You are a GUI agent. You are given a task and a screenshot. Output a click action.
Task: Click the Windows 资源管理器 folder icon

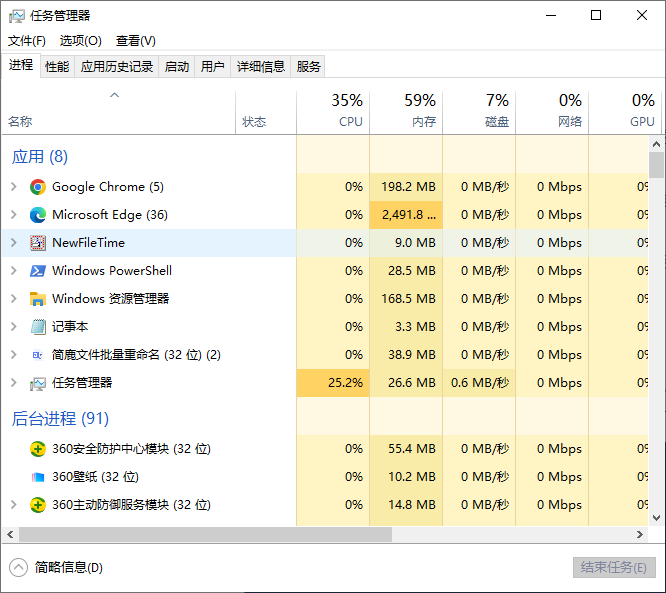(38, 299)
